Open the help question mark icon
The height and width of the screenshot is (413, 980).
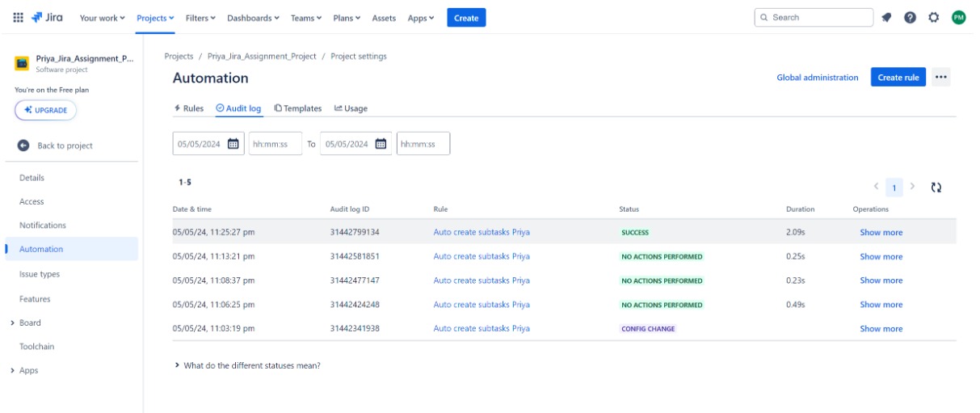pos(910,18)
